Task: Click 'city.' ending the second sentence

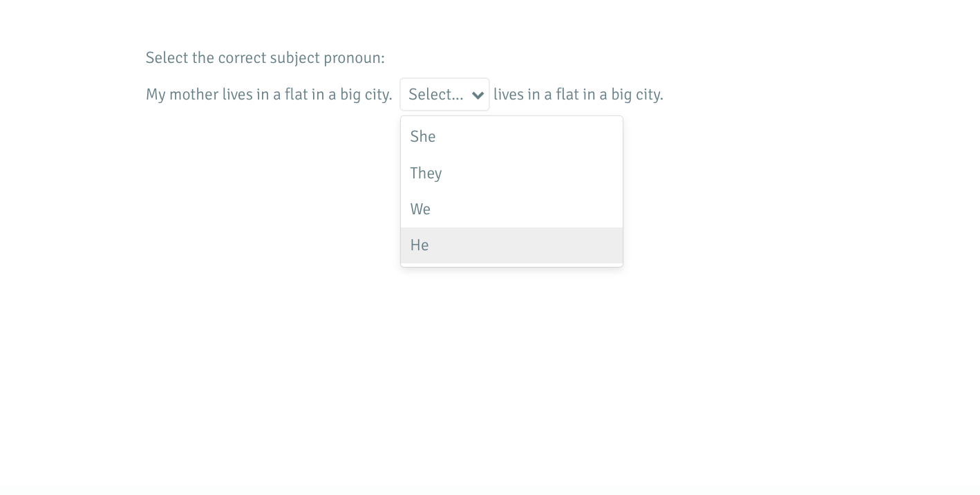Action: (x=650, y=95)
